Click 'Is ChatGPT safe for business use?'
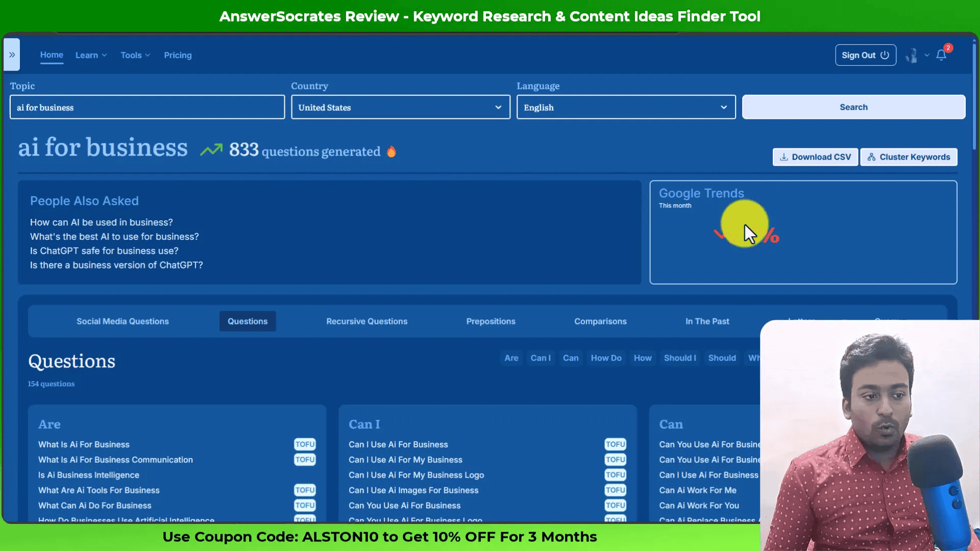 (104, 251)
